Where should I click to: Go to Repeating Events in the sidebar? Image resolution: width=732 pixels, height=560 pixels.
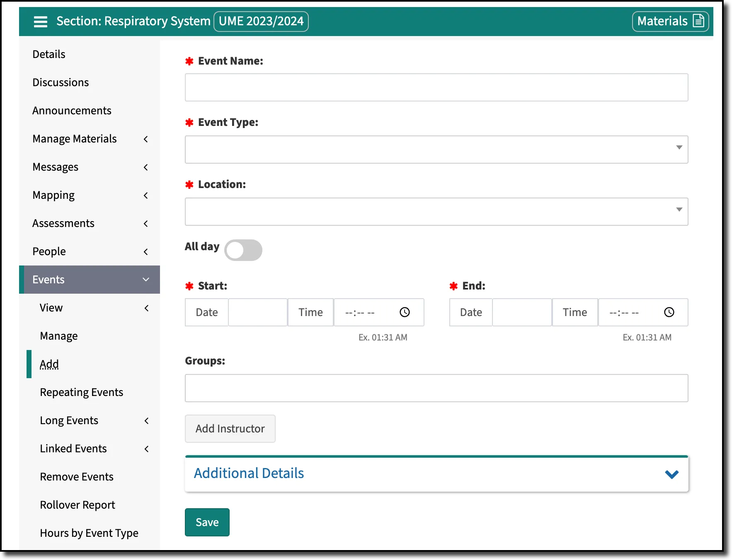82,392
